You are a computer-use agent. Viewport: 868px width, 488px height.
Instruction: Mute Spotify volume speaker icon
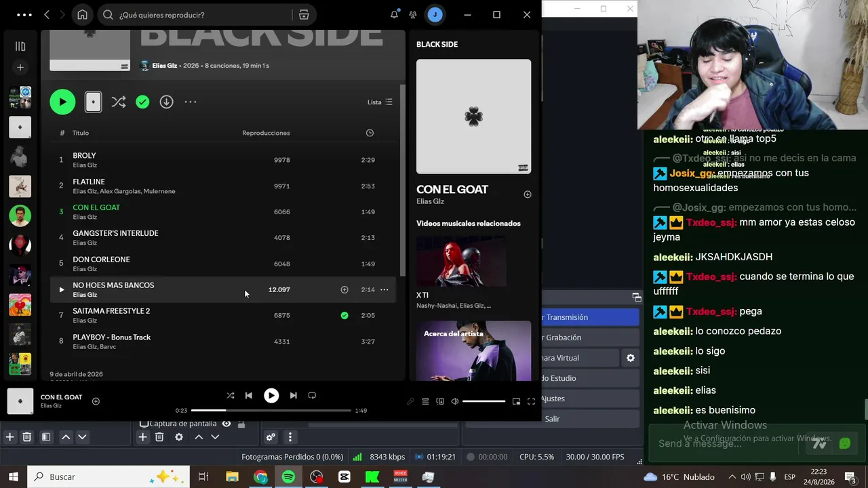point(455,401)
